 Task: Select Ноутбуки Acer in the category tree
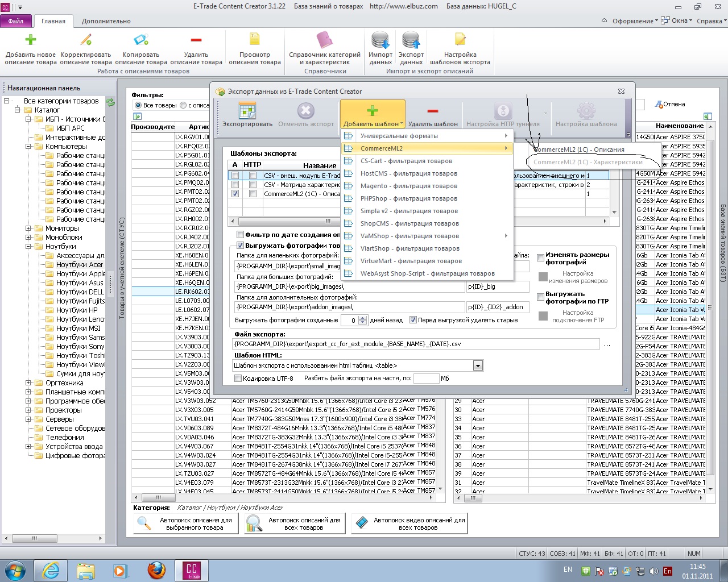coord(80,265)
